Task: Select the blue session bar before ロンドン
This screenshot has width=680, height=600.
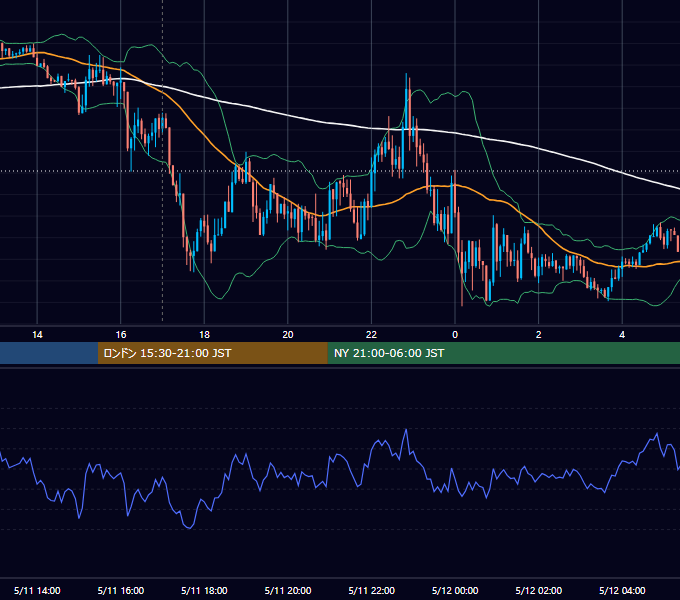Action: pyautogui.click(x=49, y=353)
